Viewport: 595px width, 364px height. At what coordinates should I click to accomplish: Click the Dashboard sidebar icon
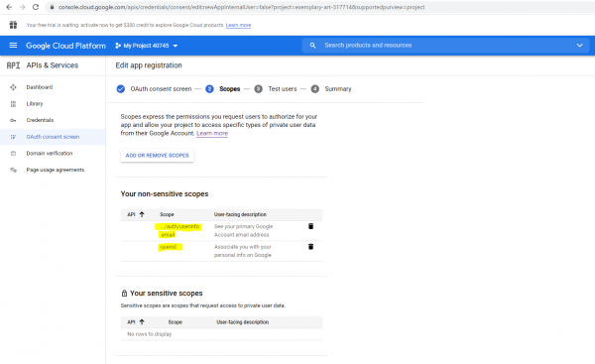[x=13, y=87]
